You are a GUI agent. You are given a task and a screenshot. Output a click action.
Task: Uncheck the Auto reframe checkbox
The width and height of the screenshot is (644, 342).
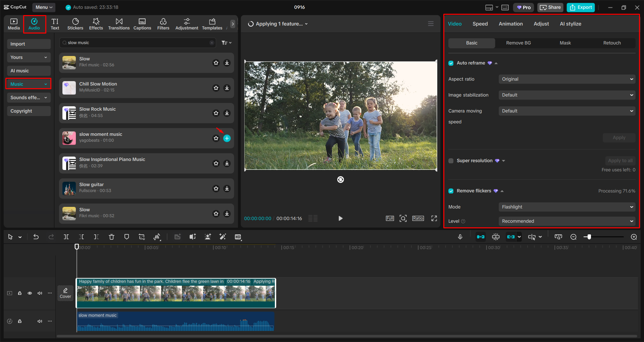click(451, 63)
